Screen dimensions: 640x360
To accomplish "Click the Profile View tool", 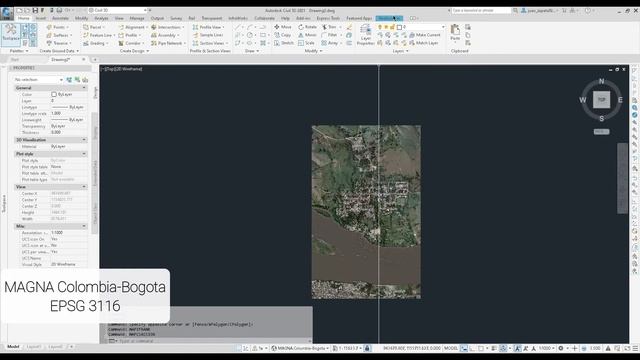I will [x=208, y=27].
